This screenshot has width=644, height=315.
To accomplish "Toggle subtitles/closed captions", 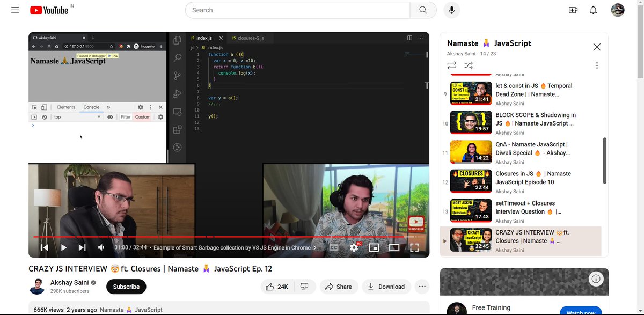I will click(x=334, y=247).
